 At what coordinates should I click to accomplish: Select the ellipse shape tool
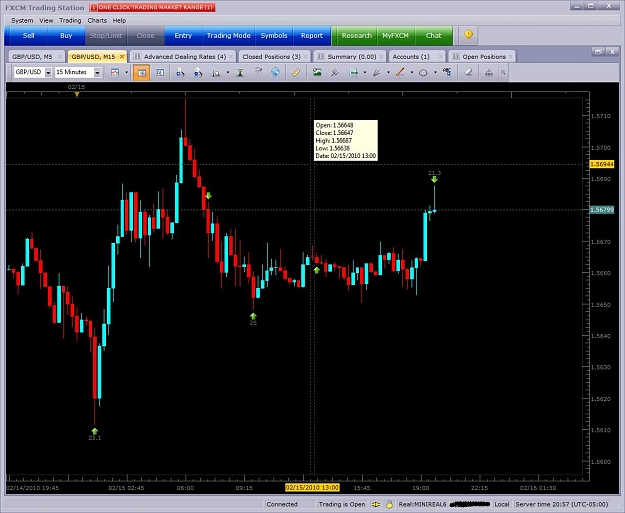[x=424, y=73]
